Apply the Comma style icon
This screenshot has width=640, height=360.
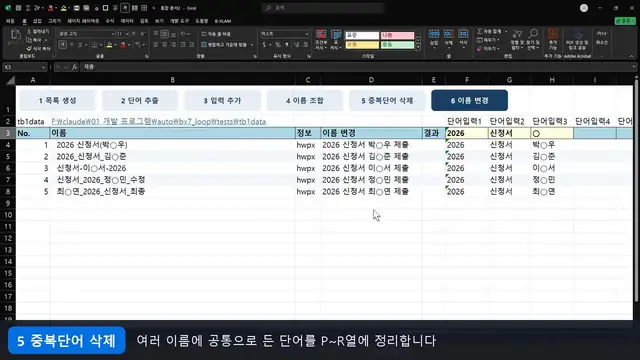click(x=287, y=44)
